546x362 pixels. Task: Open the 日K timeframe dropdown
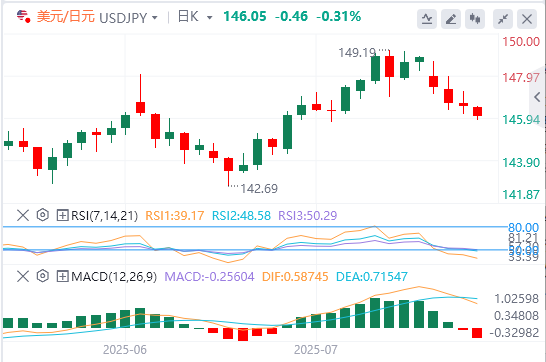click(x=195, y=17)
